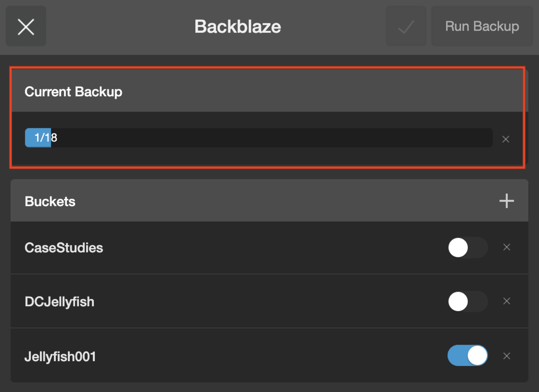This screenshot has height=392, width=539.
Task: Remove the CaseStudies bucket using its X icon
Action: pyautogui.click(x=507, y=247)
